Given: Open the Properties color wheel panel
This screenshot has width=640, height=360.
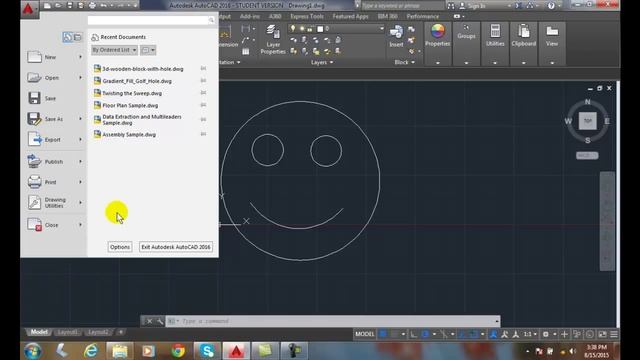Looking at the screenshot, I should pyautogui.click(x=438, y=35).
